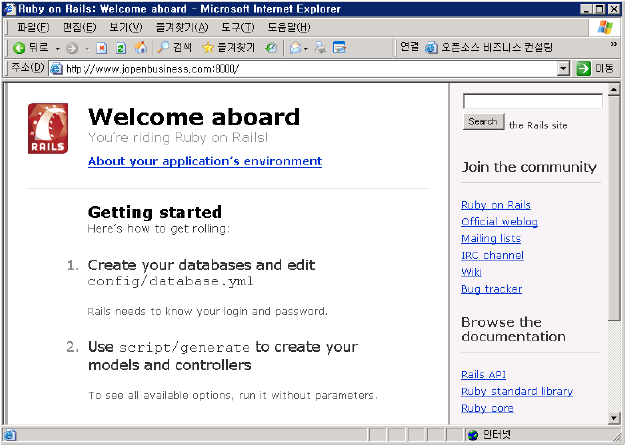Click the 'Getting started' heading
The height and width of the screenshot is (445, 625).
click(155, 212)
